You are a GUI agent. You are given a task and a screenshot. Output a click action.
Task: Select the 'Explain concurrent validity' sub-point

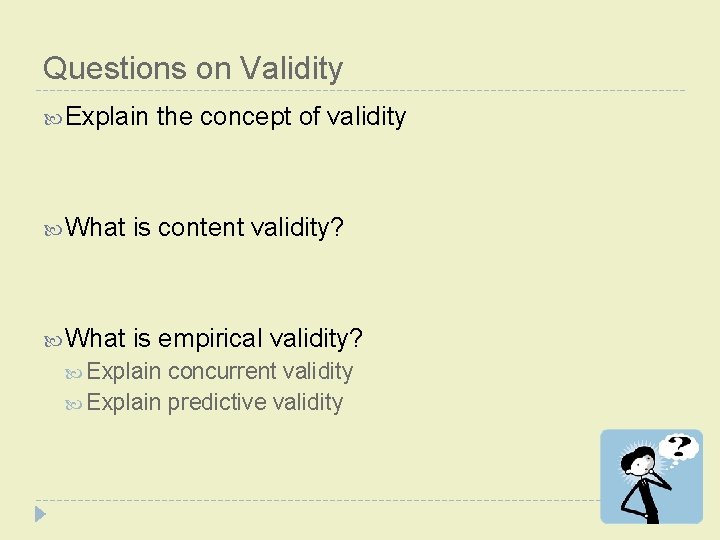[220, 371]
